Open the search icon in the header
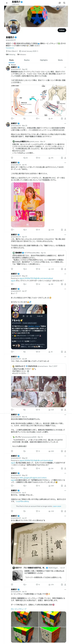Image resolution: width=72 pixels, height=644 pixels. click(x=64, y=3)
